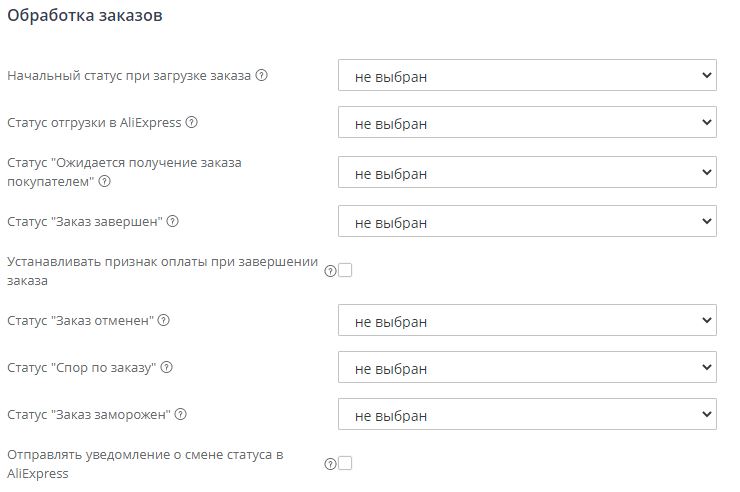Screen dimensions: 740x492
Task: Click help icon for "Ожидается получение заказа покупателем"
Action: 104,181
